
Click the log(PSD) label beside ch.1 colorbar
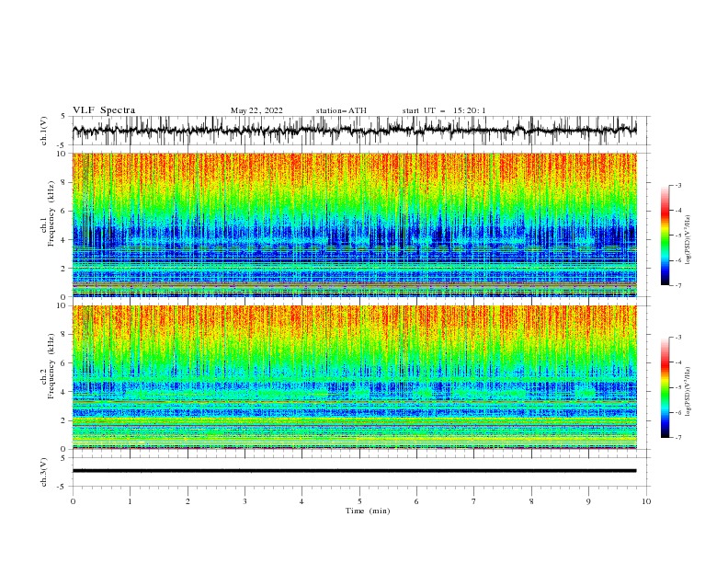click(x=688, y=240)
